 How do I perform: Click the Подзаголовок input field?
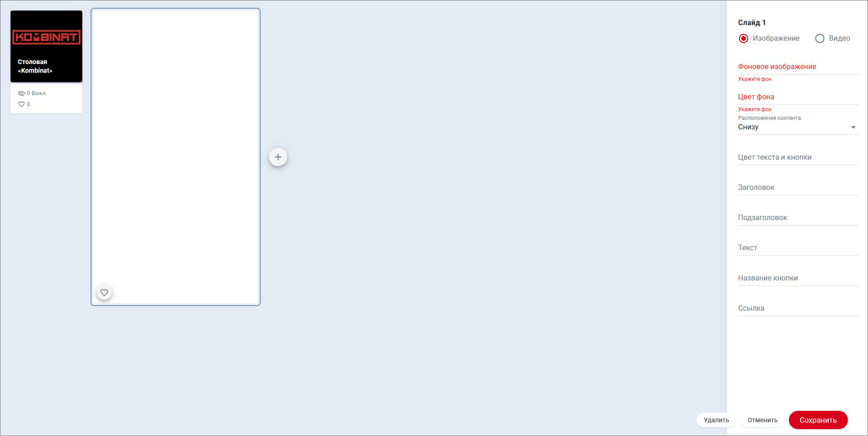(x=798, y=218)
